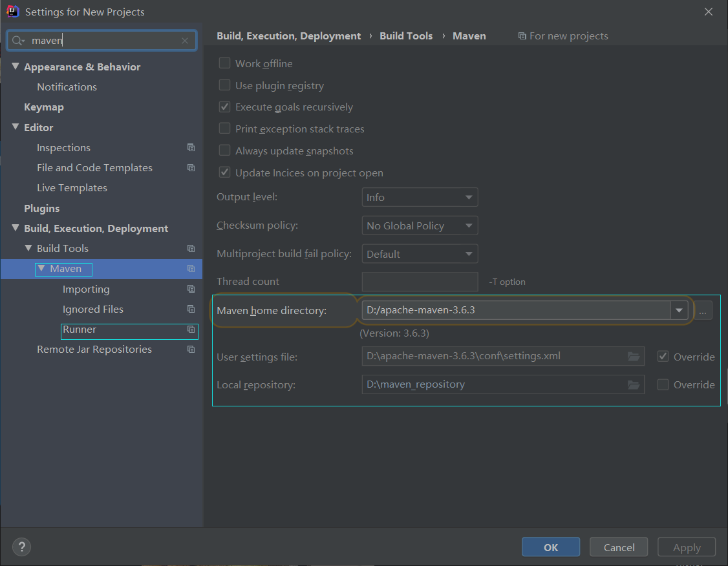Enable Print exception stack traces
This screenshot has width=728, height=566.
pos(225,128)
